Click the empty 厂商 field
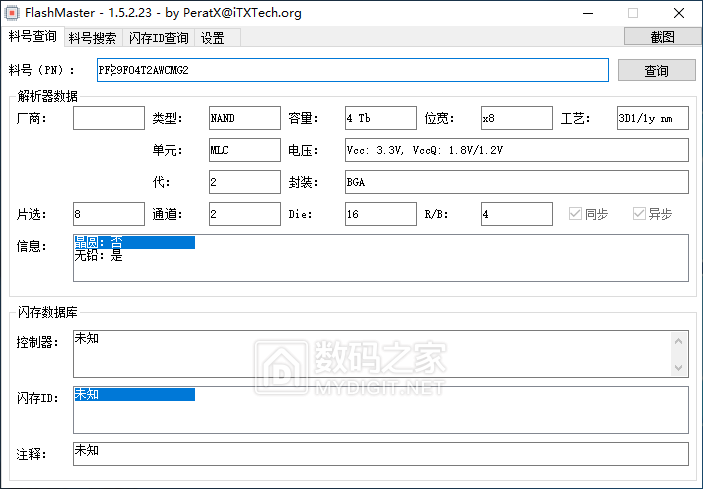The image size is (703, 489). 109,118
